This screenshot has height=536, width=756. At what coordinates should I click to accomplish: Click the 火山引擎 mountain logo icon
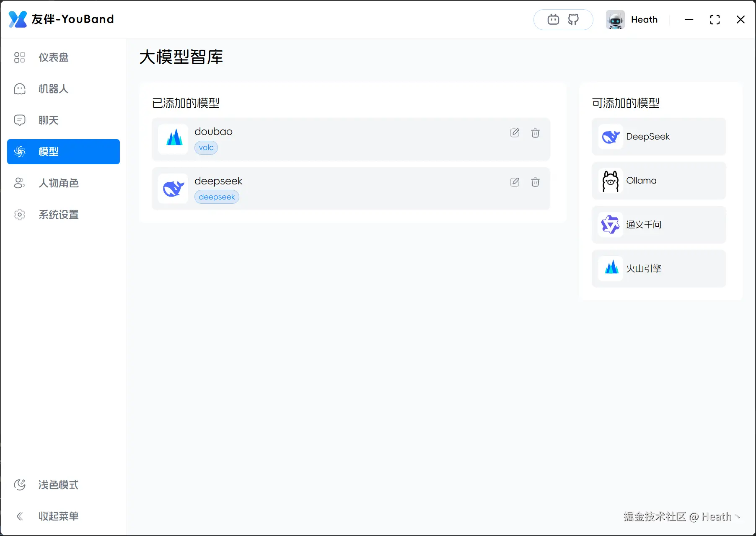point(610,269)
